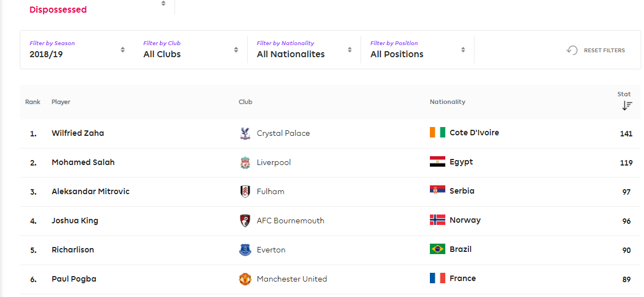The width and height of the screenshot is (644, 297).
Task: Click the Manchester United crest icon
Action: pyautogui.click(x=245, y=279)
